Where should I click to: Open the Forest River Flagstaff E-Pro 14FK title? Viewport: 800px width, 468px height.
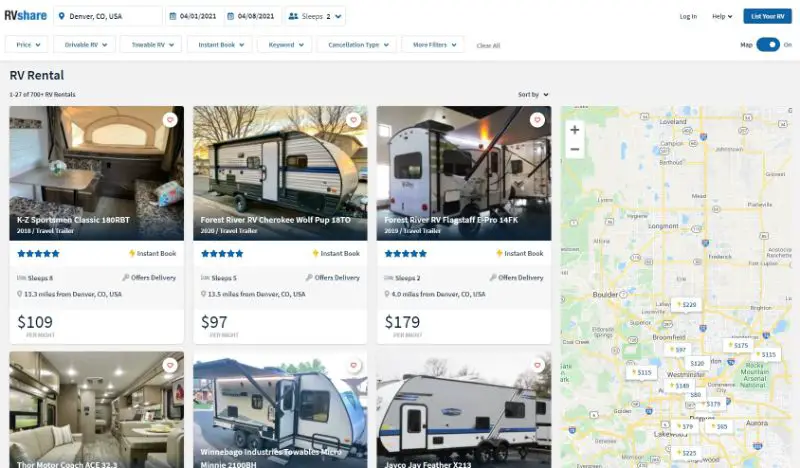coord(451,220)
